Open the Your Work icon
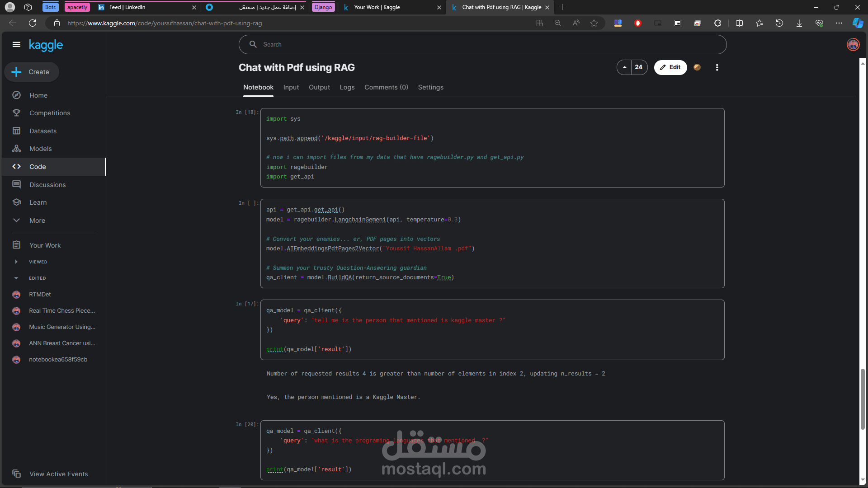Screen dimensions: 868x488 click(x=16, y=245)
